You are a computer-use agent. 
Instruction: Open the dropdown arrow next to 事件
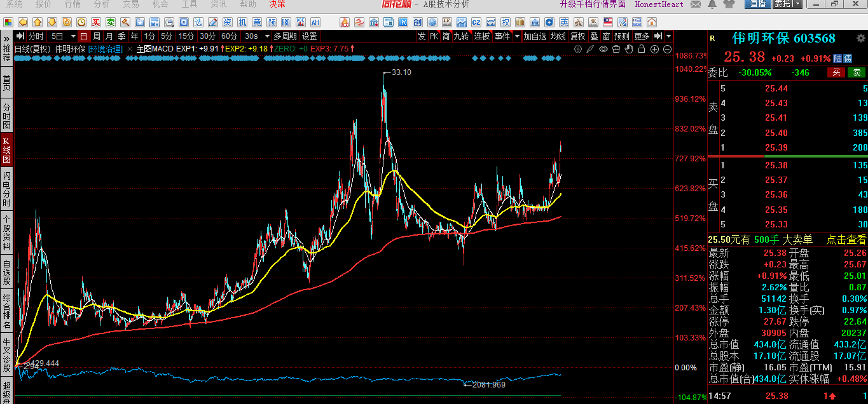(517, 36)
